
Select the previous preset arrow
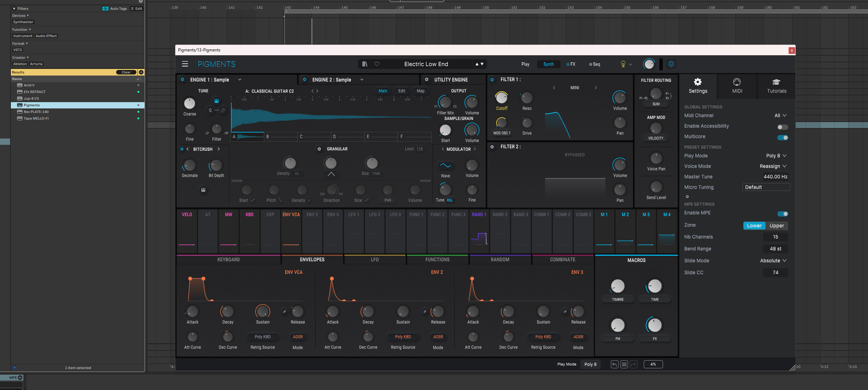477,64
